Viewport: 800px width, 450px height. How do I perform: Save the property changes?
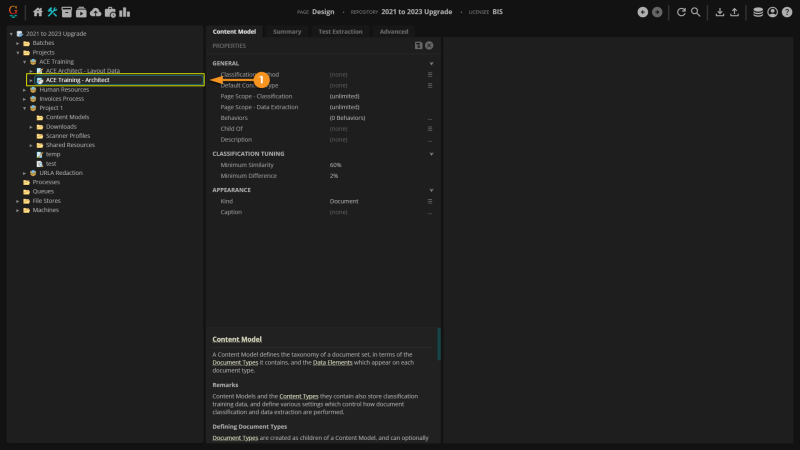tap(418, 45)
